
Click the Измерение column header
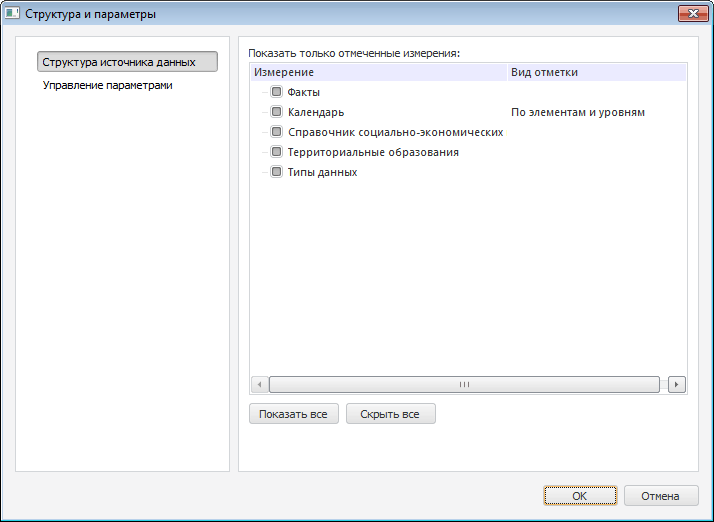click(285, 73)
